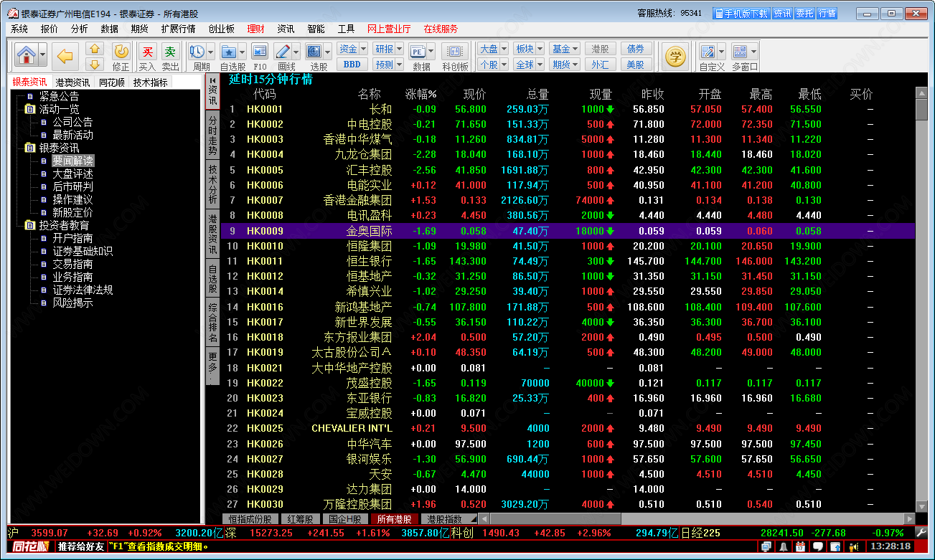Click the round 学 learning icon
This screenshot has height=560, width=935.
(x=675, y=56)
